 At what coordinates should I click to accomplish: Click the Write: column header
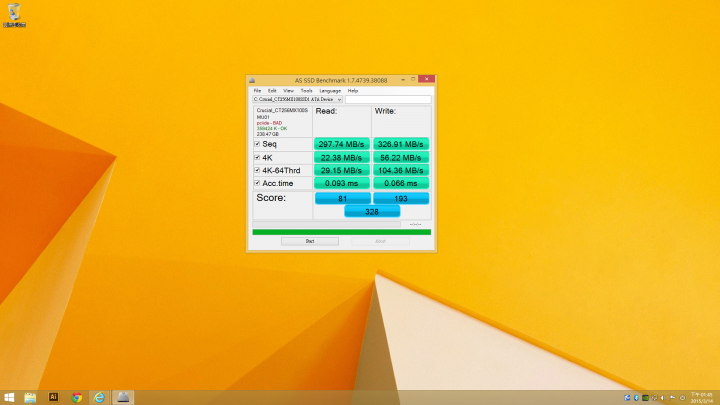[x=385, y=111]
